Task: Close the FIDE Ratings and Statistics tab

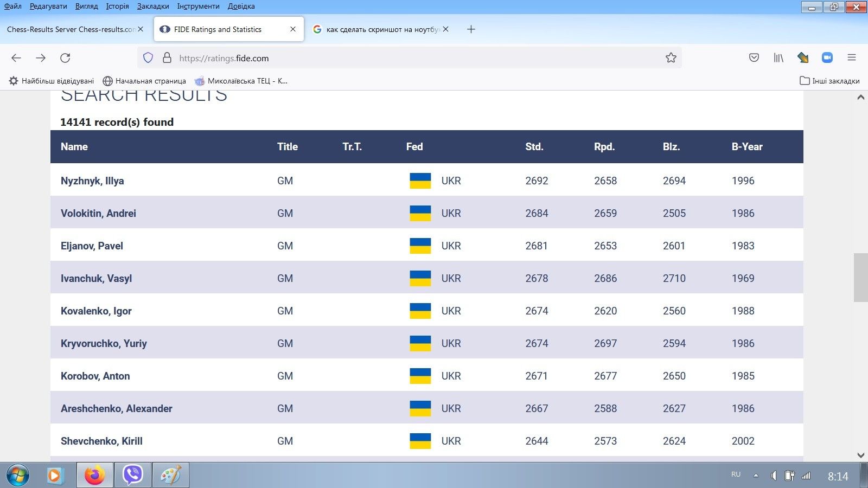Action: 293,29
